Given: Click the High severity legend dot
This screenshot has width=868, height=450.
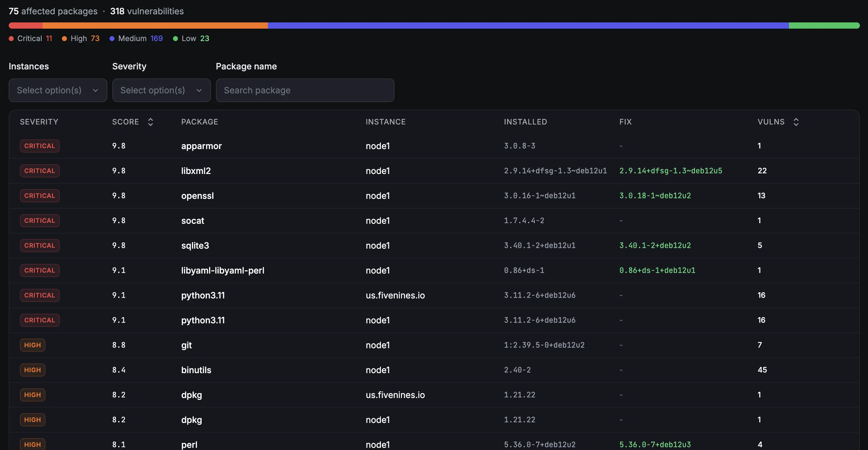Looking at the screenshot, I should point(64,38).
